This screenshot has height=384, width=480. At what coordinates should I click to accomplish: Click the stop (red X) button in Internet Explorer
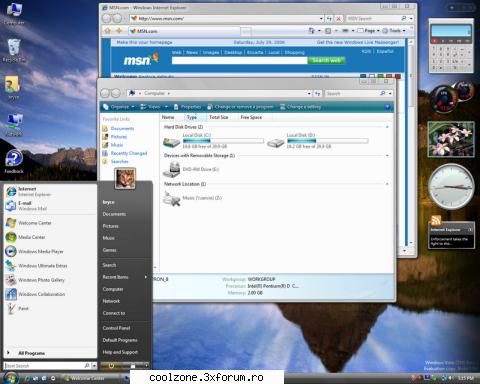(x=338, y=19)
